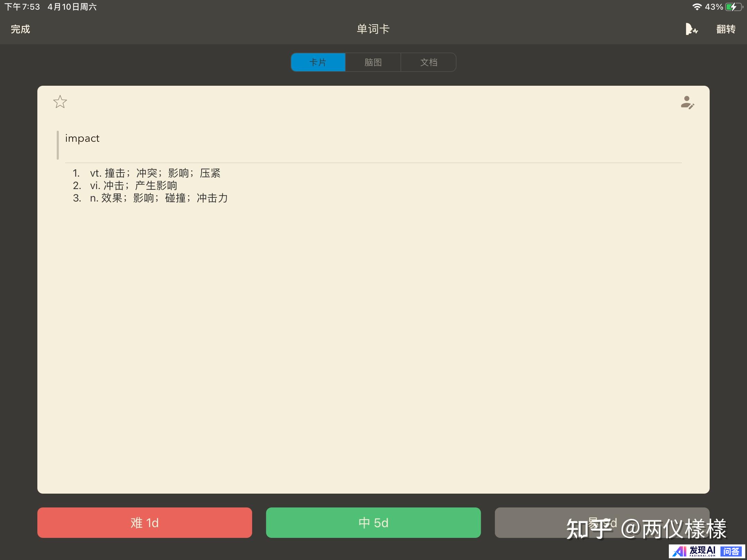Open the 文档 tab

click(x=428, y=63)
